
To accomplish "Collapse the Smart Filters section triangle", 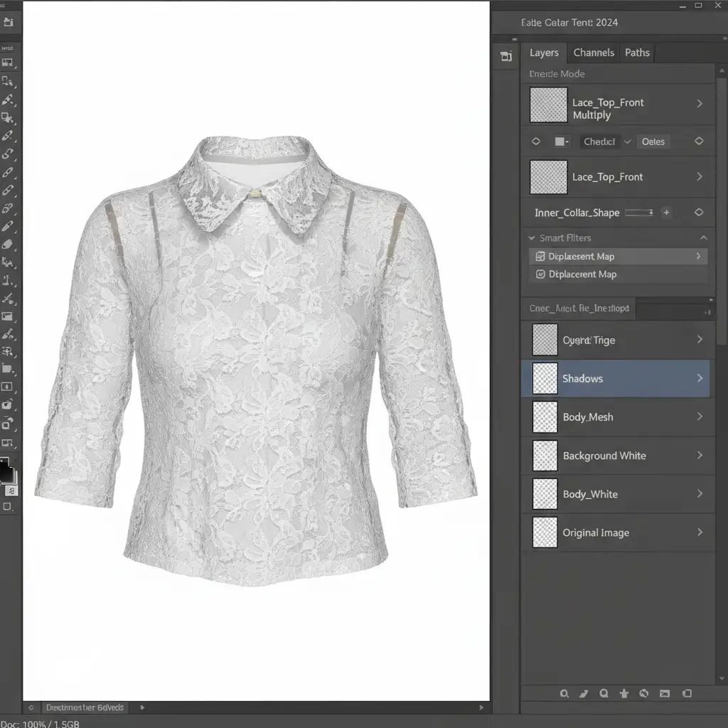I will [x=532, y=238].
